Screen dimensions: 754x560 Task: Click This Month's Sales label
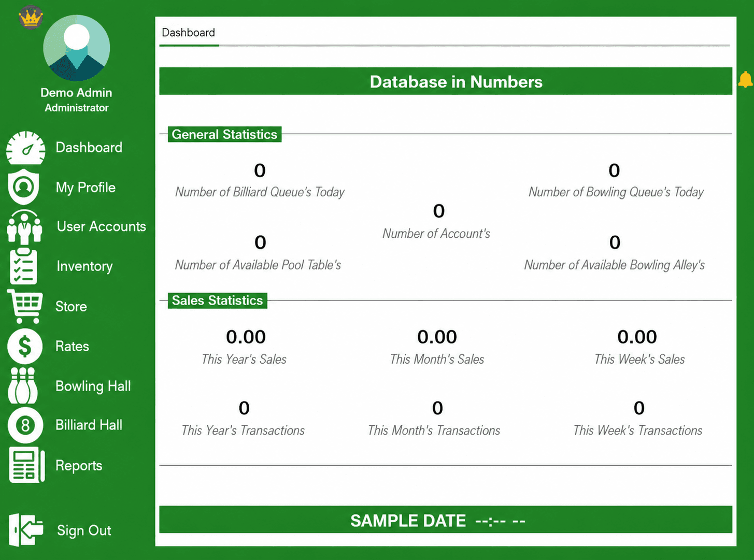click(x=437, y=360)
